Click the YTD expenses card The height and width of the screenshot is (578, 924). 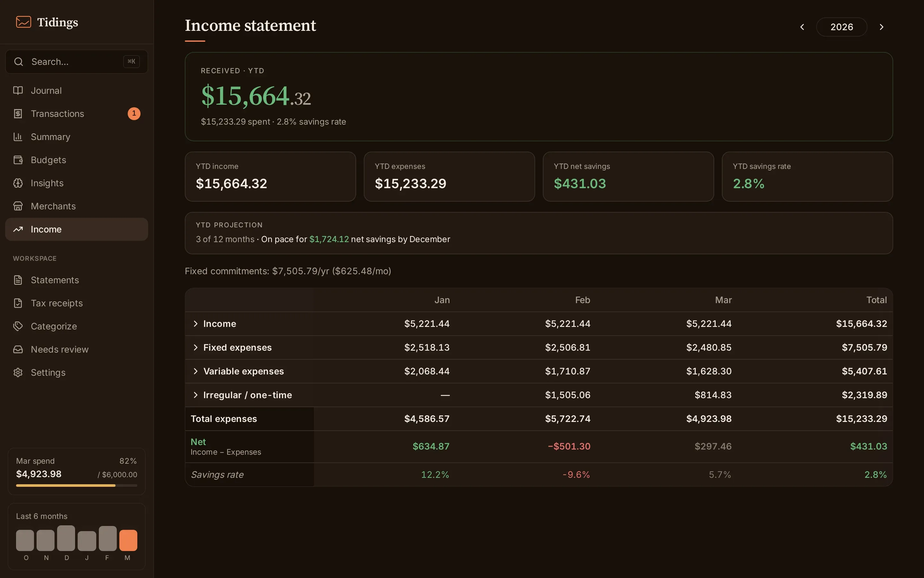pos(449,177)
